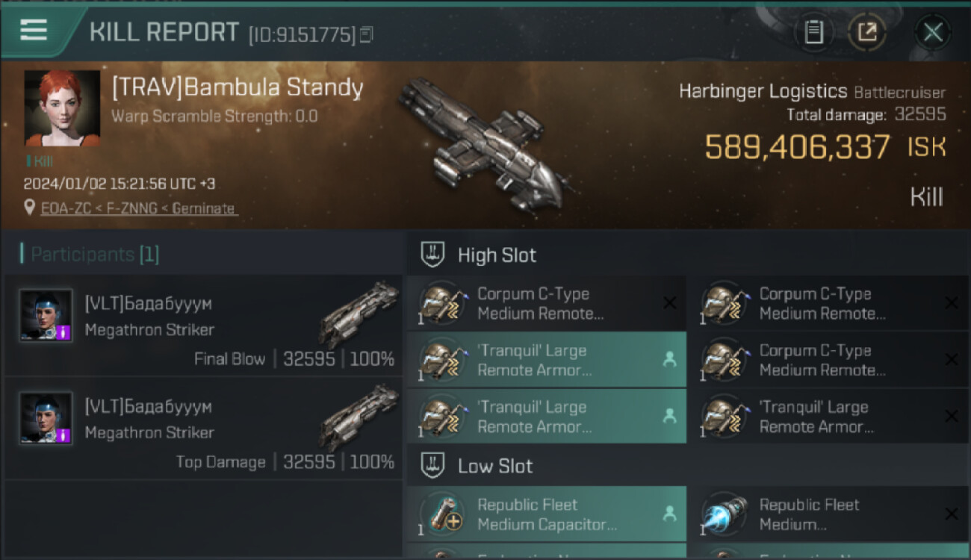
Task: Toggle person marker on second highlighted 'Tranquil' module
Action: pos(669,417)
